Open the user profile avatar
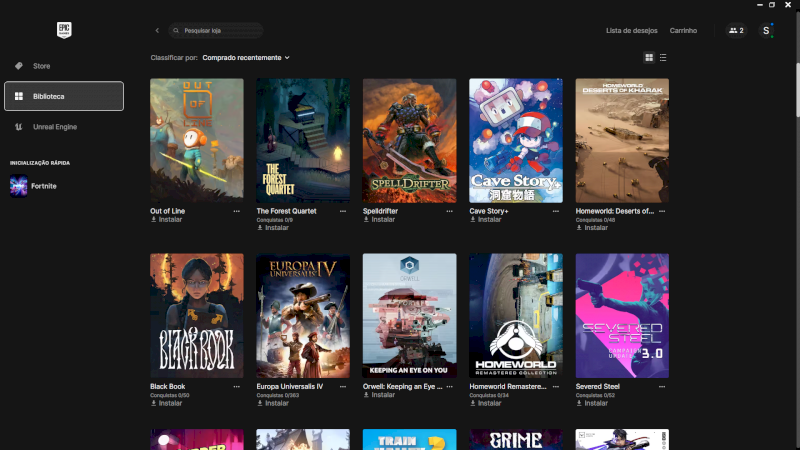This screenshot has height=450, width=800. click(x=766, y=31)
